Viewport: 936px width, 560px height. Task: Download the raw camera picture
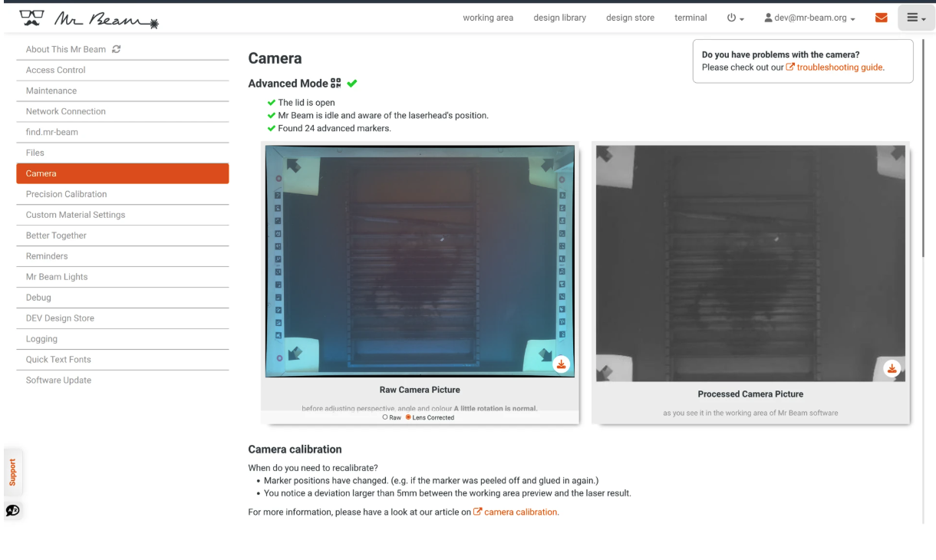click(x=561, y=364)
